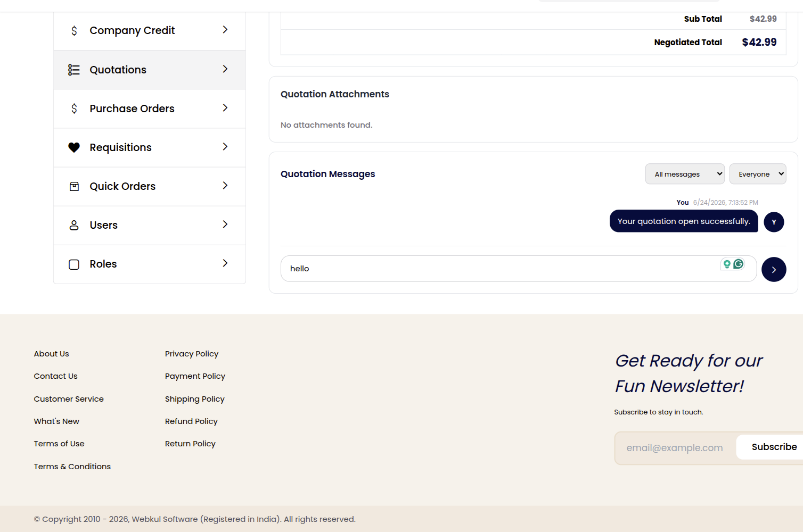Screen dimensions: 803x532
Task: Click the square icon beside Roles
Action: (x=74, y=264)
